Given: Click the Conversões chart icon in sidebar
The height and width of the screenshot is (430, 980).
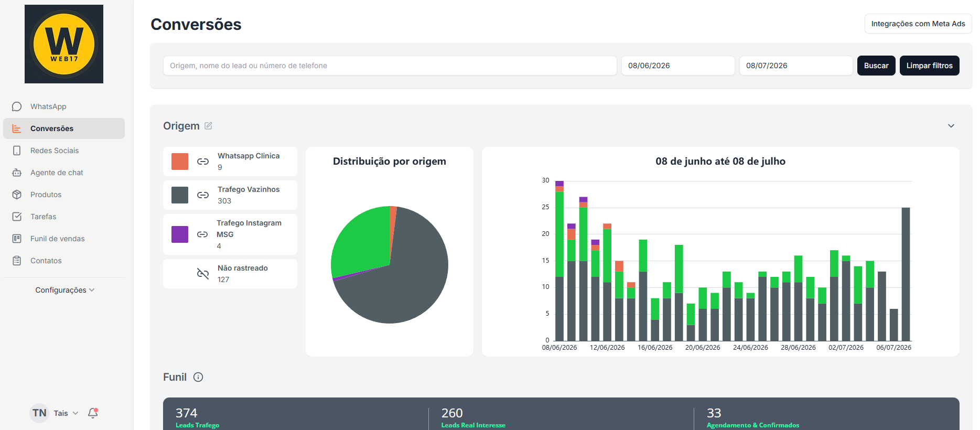Looking at the screenshot, I should (x=17, y=128).
